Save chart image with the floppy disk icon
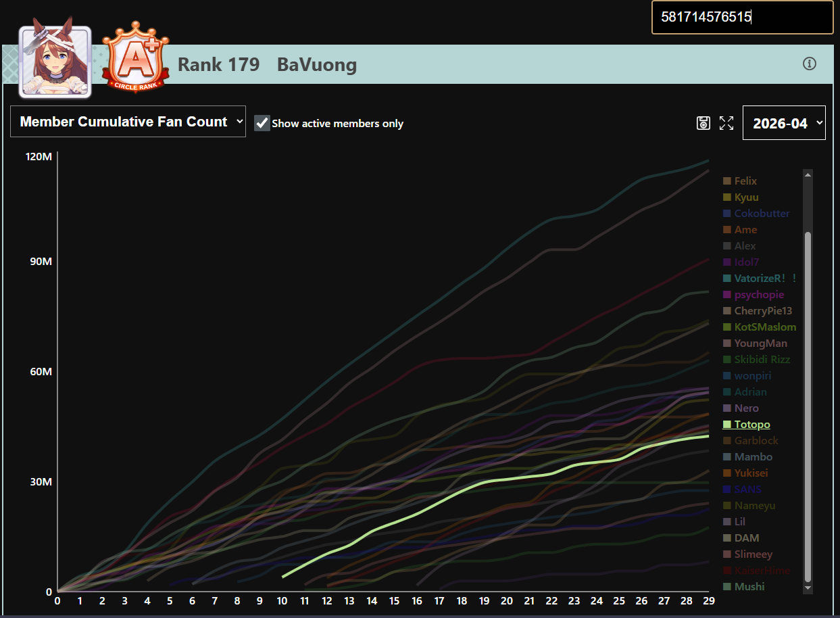Screen dimensions: 840x618 (703, 122)
